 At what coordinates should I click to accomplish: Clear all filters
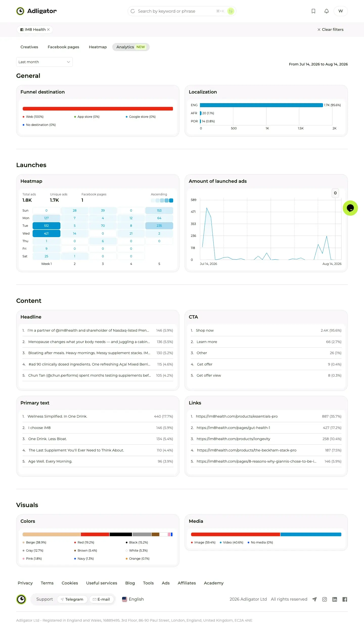tap(330, 30)
